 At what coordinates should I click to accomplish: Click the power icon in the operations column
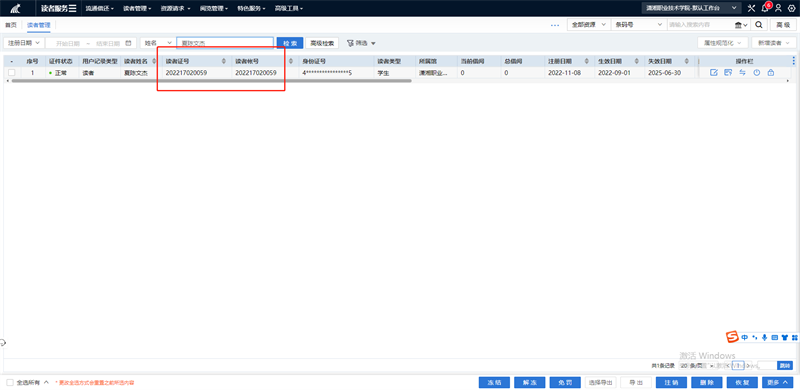coord(757,73)
